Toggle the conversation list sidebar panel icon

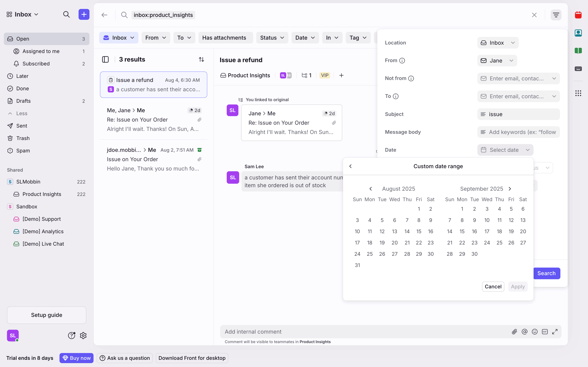tap(105, 59)
